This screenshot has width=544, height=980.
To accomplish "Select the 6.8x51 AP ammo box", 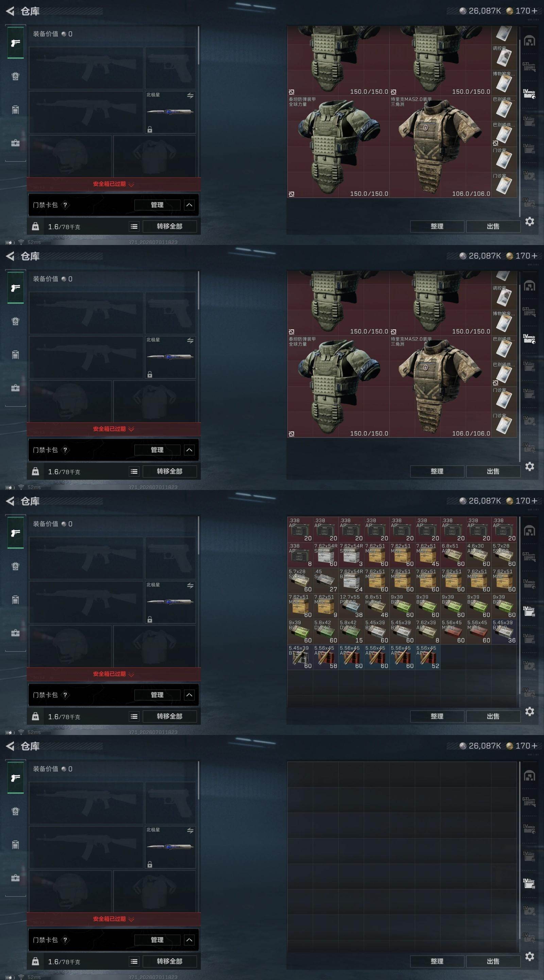I will pyautogui.click(x=453, y=555).
